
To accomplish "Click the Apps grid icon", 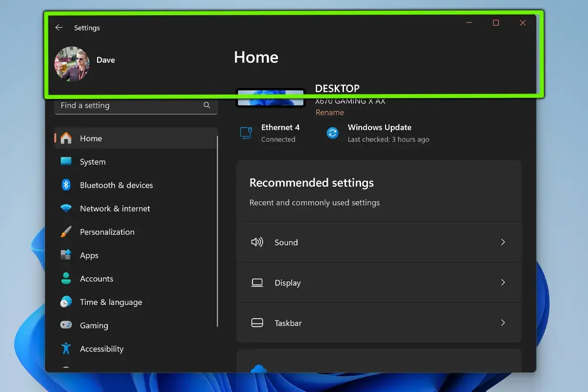I will 66,255.
